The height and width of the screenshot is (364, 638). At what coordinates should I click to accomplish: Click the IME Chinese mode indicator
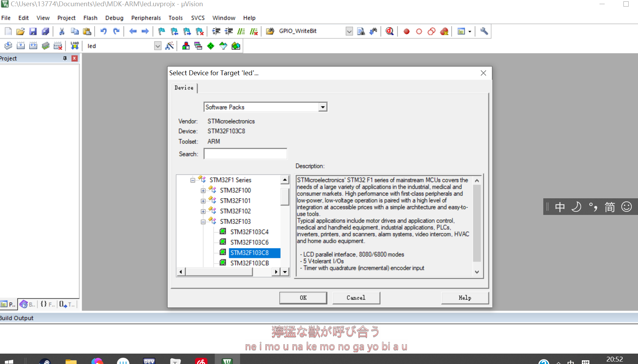(x=560, y=207)
